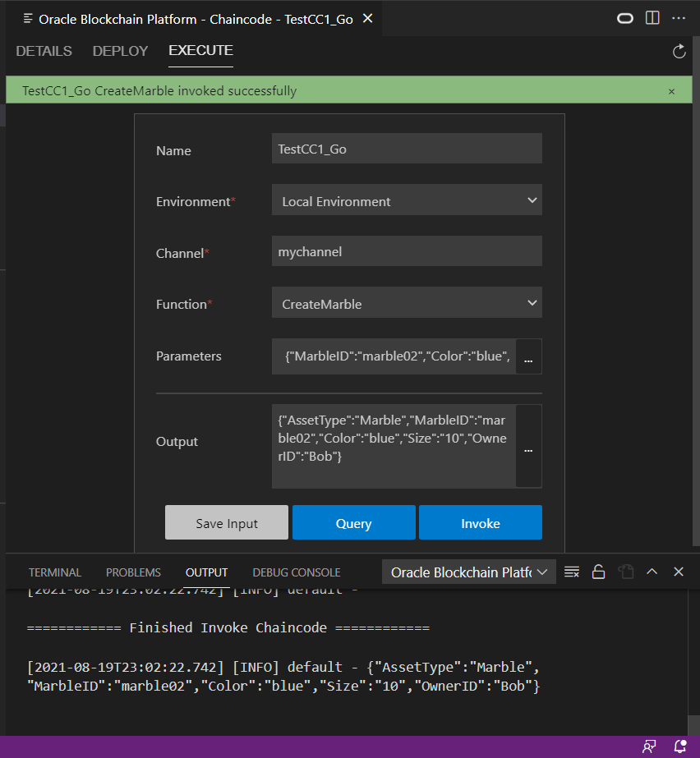Image resolution: width=700 pixels, height=758 pixels.
Task: Refresh the chaincode view with the reload icon
Action: pyautogui.click(x=679, y=52)
